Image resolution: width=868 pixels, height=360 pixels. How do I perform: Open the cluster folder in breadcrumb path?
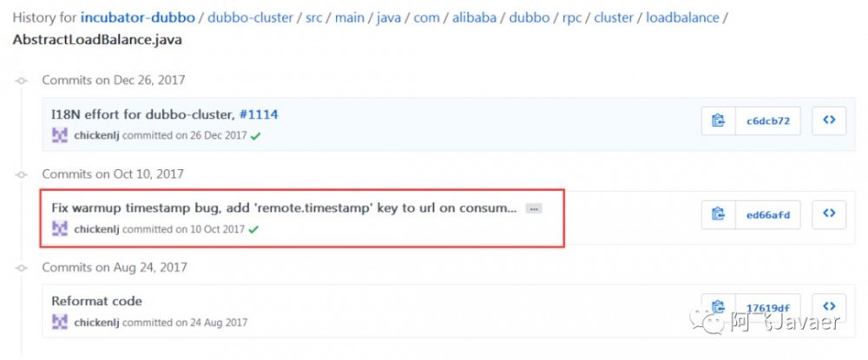tap(614, 16)
